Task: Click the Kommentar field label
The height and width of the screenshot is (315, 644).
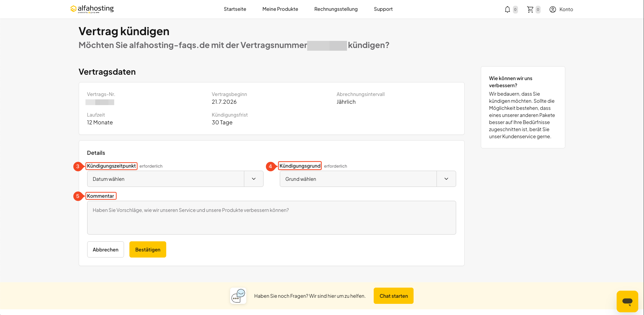Action: pyautogui.click(x=100, y=196)
